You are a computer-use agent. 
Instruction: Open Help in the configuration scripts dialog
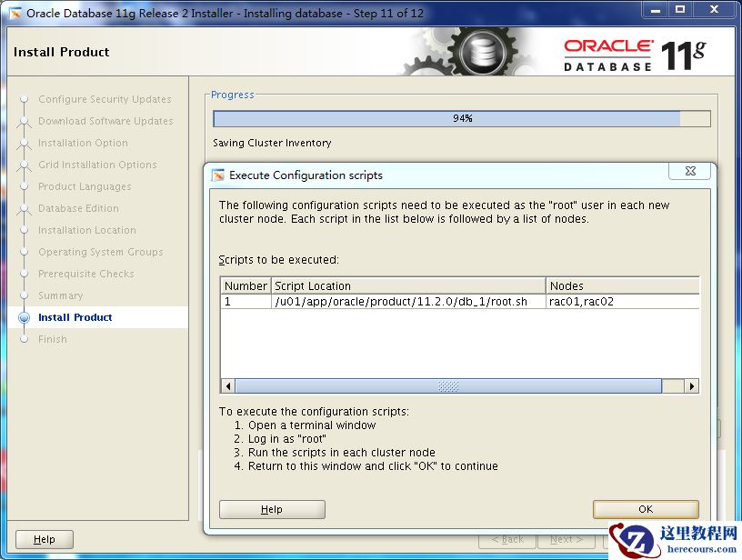tap(272, 509)
